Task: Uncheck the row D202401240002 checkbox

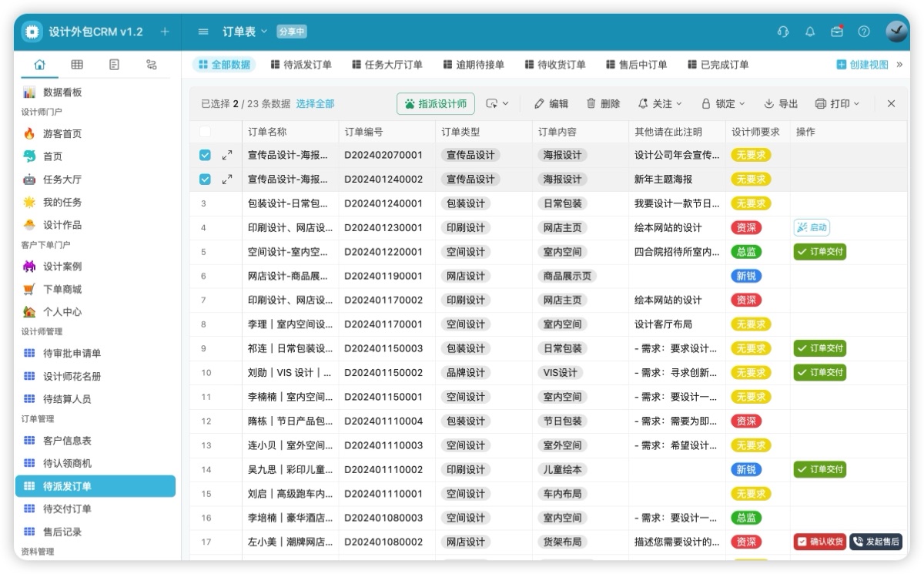Action: [x=205, y=179]
